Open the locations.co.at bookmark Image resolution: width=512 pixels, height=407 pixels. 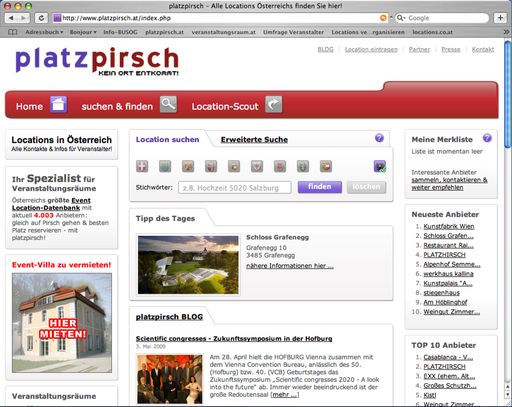coord(432,32)
